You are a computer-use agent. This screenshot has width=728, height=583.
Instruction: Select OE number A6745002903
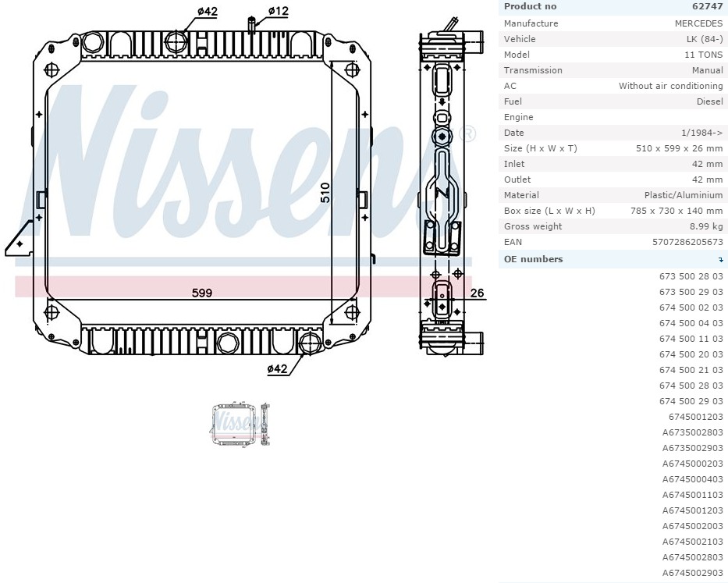(x=692, y=573)
